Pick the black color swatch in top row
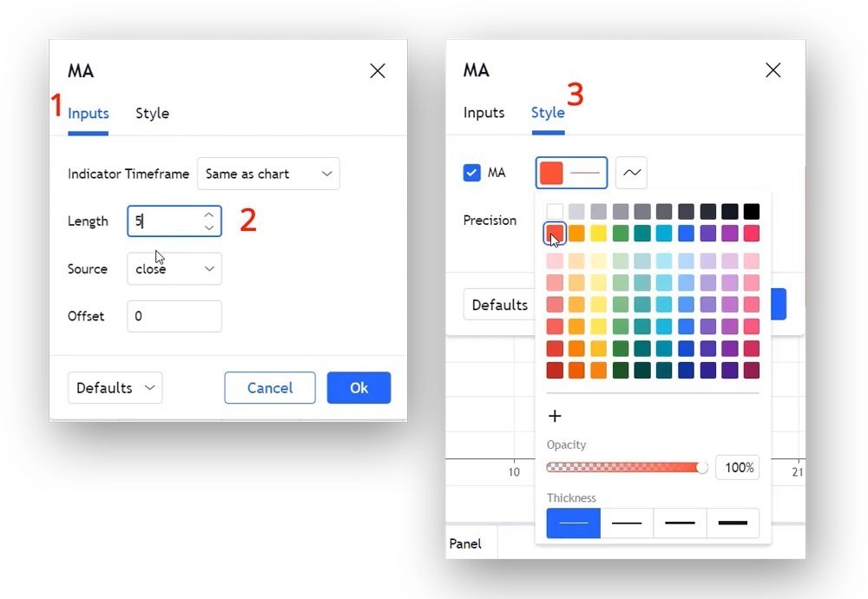 [752, 211]
